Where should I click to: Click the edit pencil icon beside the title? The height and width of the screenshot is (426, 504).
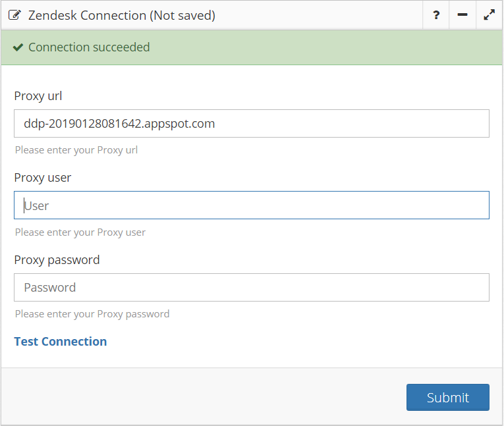14,15
